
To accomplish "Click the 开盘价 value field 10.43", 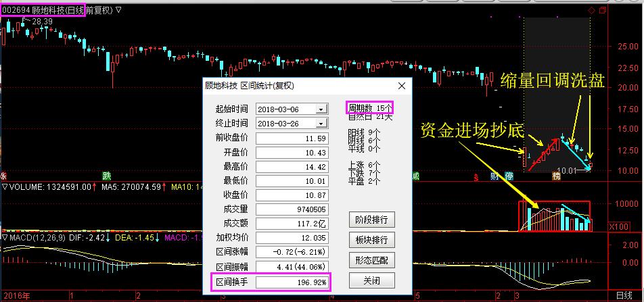I will tap(292, 153).
